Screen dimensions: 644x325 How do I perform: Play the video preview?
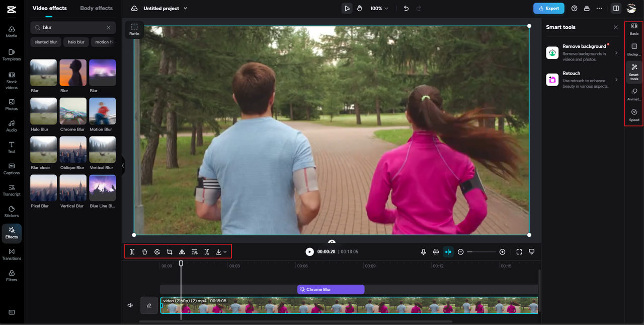pos(309,252)
